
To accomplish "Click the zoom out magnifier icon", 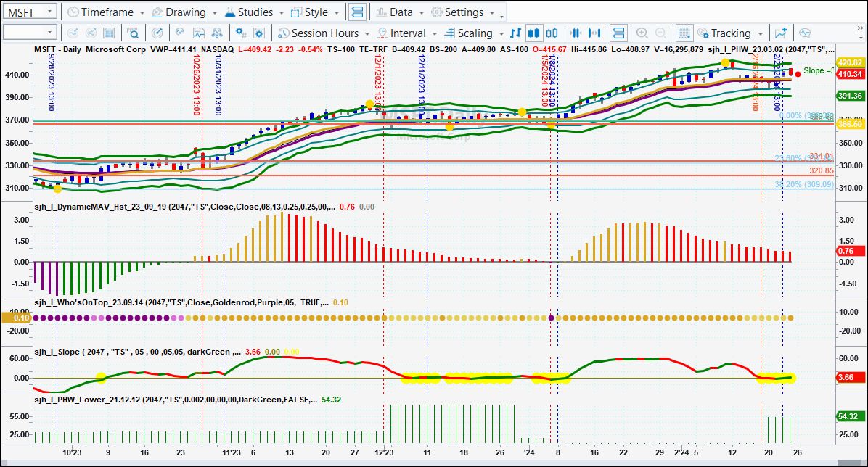I will tap(660, 33).
